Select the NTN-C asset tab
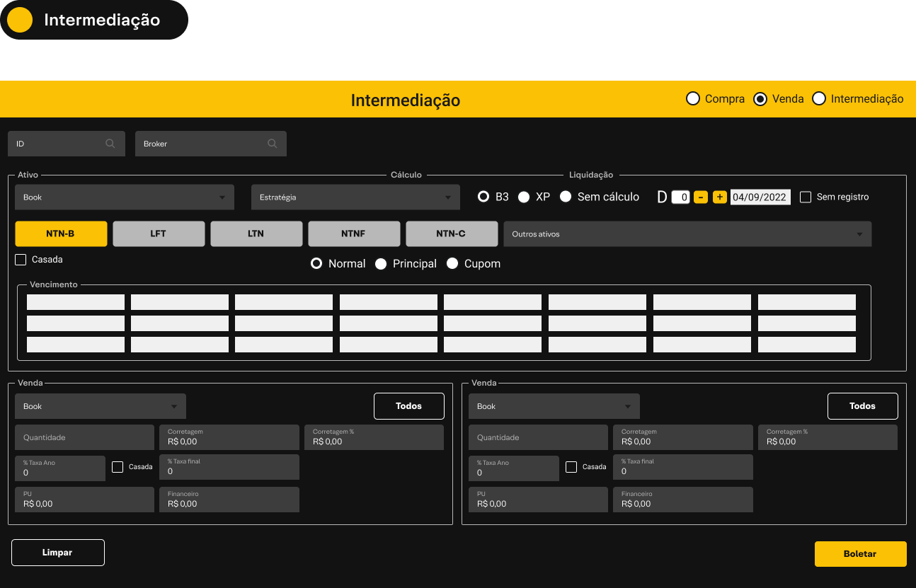This screenshot has height=588, width=916. pos(452,234)
